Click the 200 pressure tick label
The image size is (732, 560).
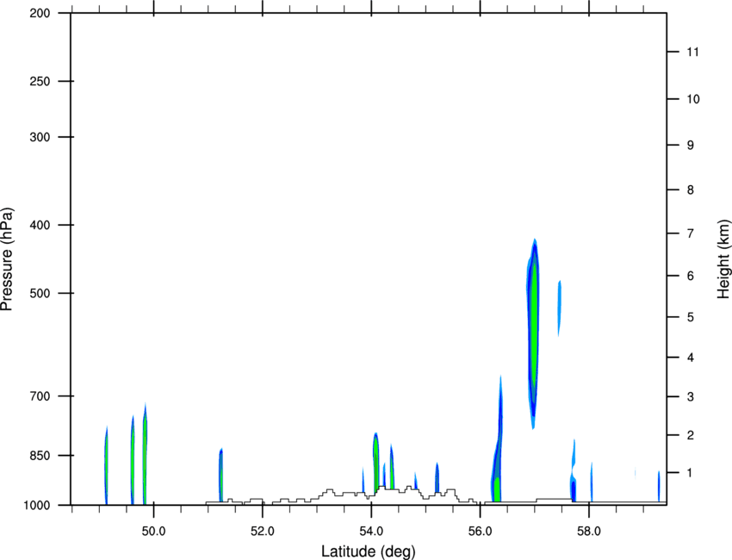(x=40, y=13)
